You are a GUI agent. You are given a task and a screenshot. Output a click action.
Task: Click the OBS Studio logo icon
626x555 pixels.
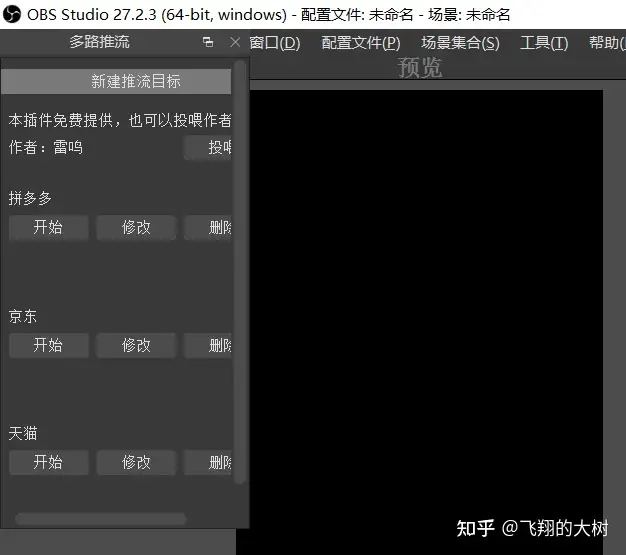pyautogui.click(x=12, y=14)
